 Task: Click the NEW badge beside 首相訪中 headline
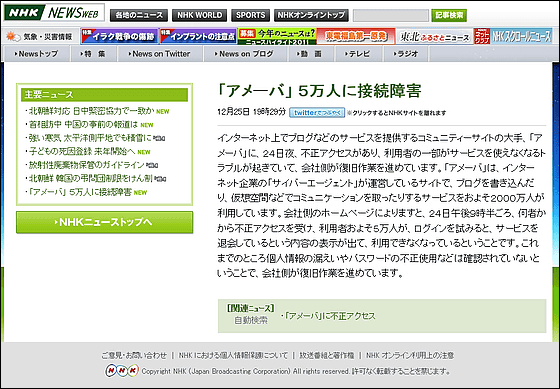(x=147, y=125)
